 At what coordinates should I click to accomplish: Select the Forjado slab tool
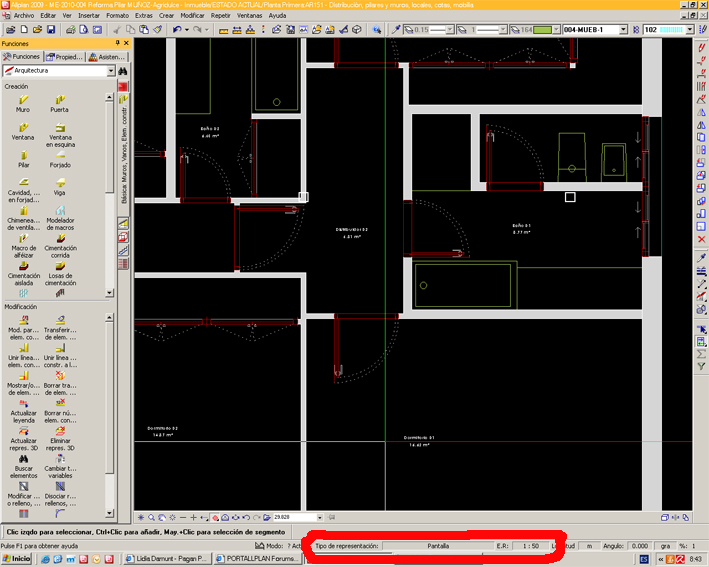[x=60, y=159]
